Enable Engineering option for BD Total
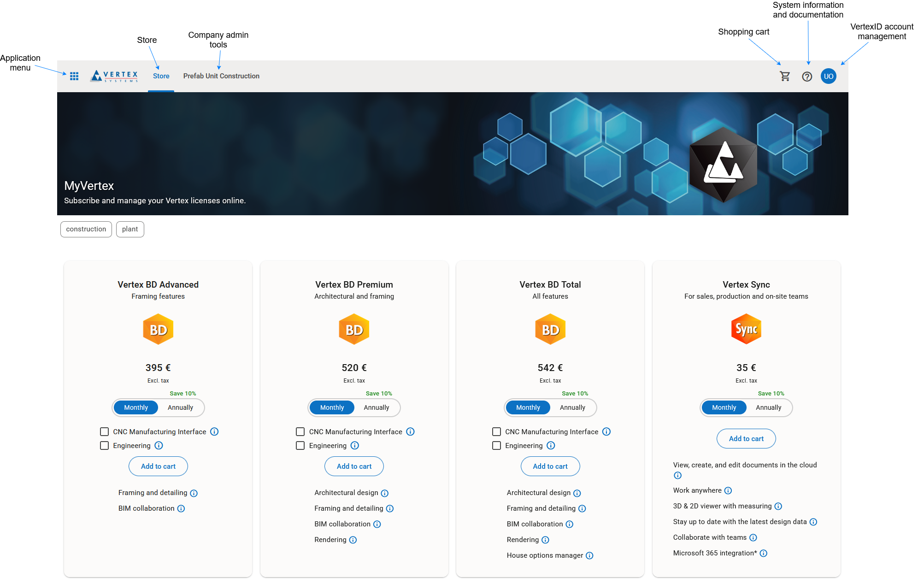Viewport: 924px width, 584px height. (497, 446)
